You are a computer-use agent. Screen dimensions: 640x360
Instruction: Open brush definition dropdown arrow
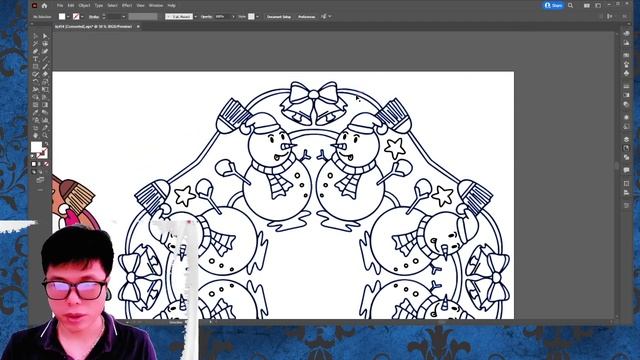tap(196, 17)
